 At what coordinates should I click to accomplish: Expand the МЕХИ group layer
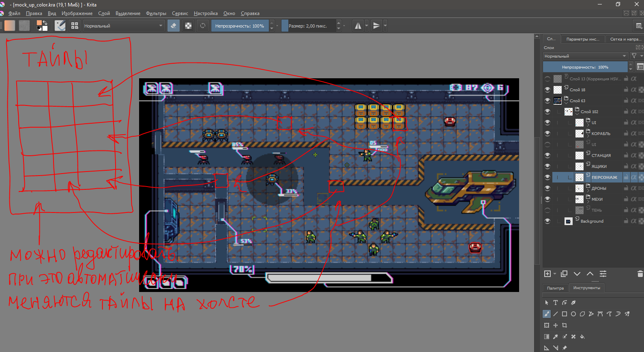tap(588, 202)
